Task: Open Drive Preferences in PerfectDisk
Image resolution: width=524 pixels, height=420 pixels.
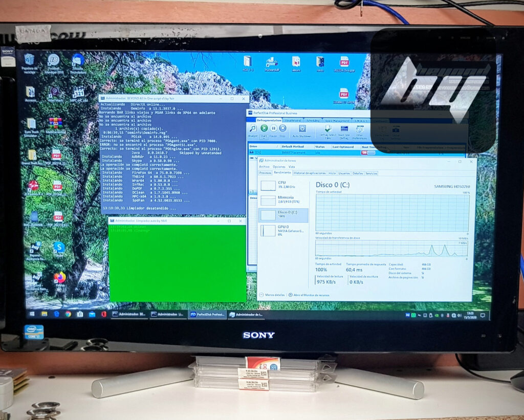Action: click(x=359, y=131)
